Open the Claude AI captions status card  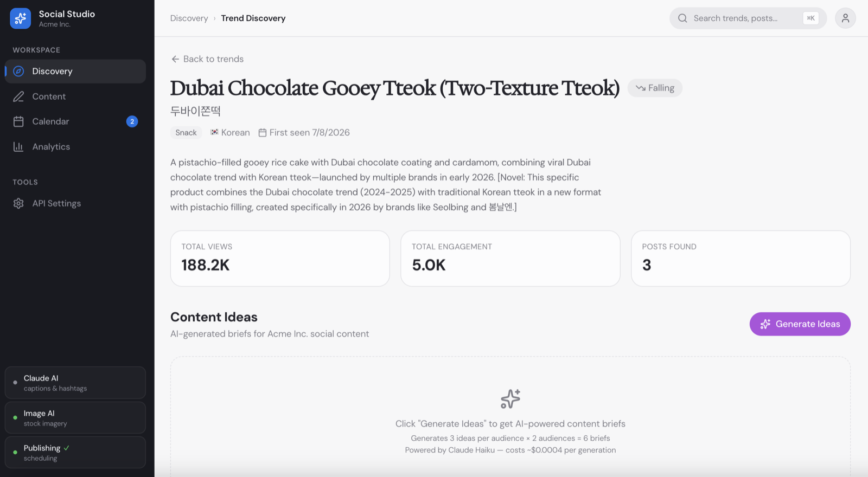75,383
